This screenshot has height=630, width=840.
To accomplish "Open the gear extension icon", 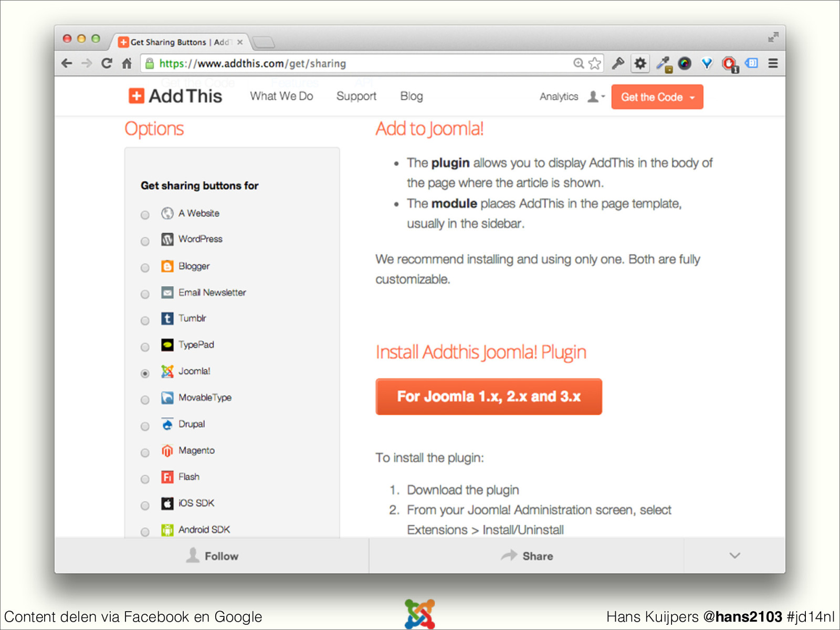I will (x=640, y=64).
